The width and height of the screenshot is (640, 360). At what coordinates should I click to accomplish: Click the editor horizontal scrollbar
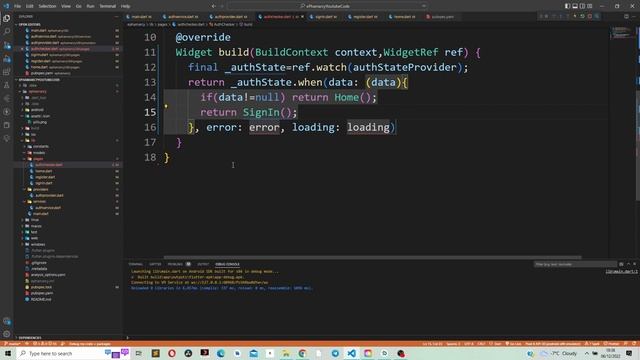372,258
